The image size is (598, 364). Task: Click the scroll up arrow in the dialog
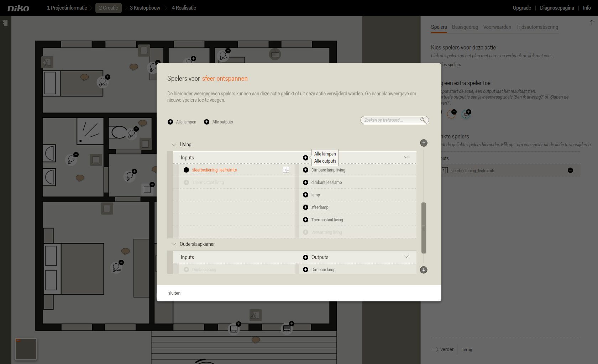pos(424,143)
